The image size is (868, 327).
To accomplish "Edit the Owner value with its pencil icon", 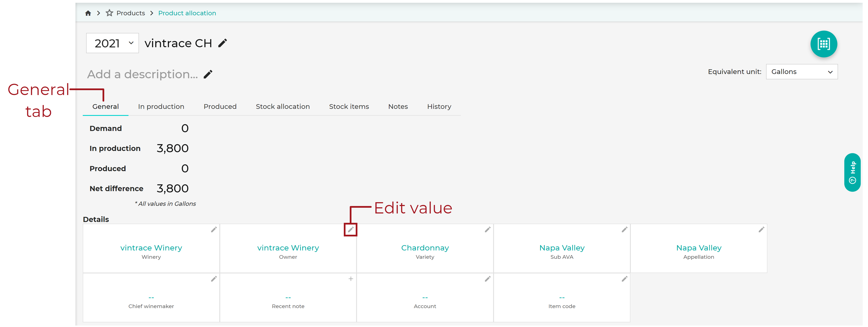I will [x=351, y=229].
